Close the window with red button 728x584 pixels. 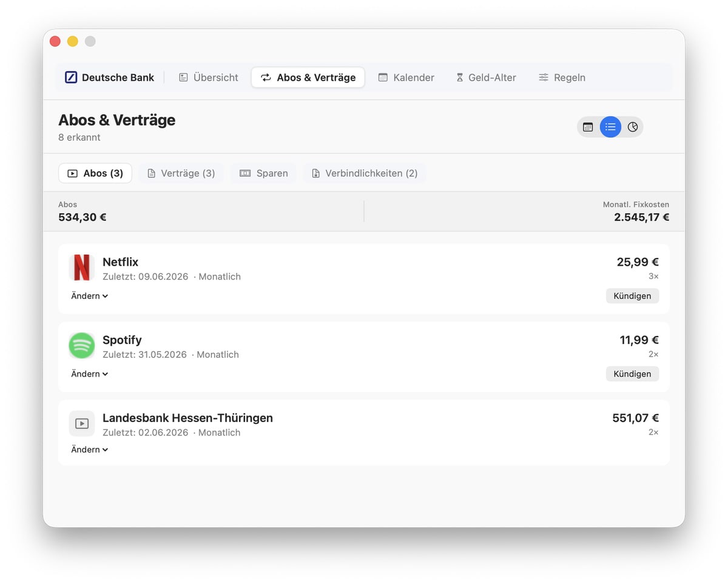(x=55, y=41)
